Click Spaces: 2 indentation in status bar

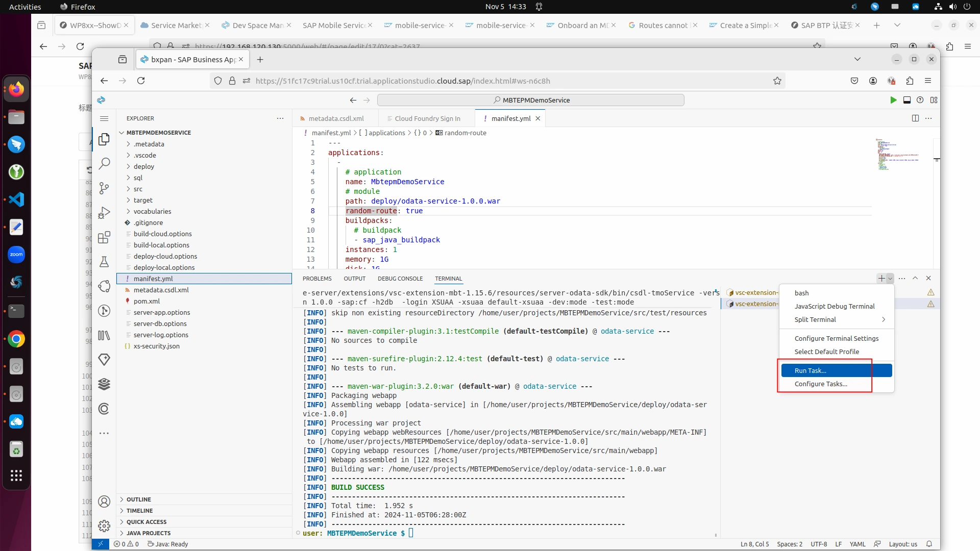pos(790,544)
